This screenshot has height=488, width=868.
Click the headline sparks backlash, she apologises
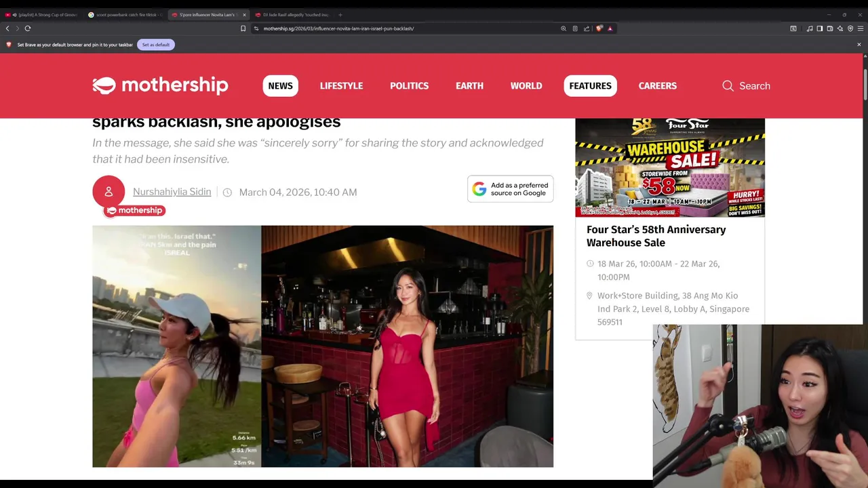[216, 122]
